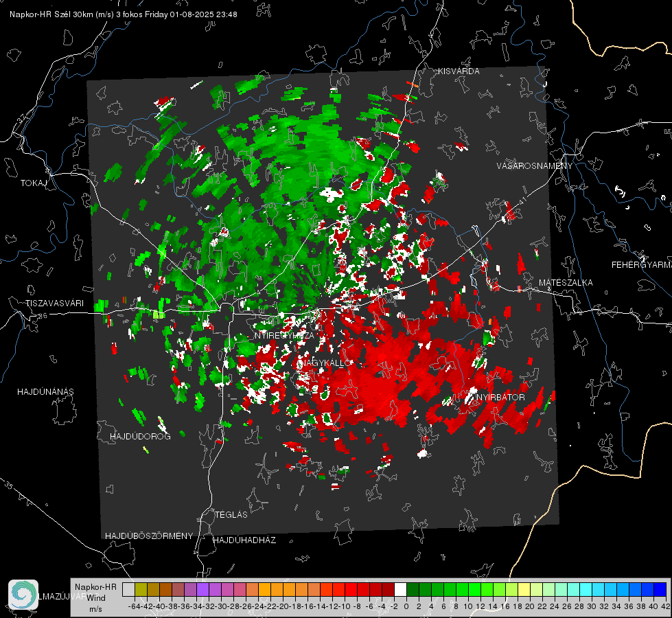
Task: Select the dark blue swatch at legend end
Action: pyautogui.click(x=660, y=589)
